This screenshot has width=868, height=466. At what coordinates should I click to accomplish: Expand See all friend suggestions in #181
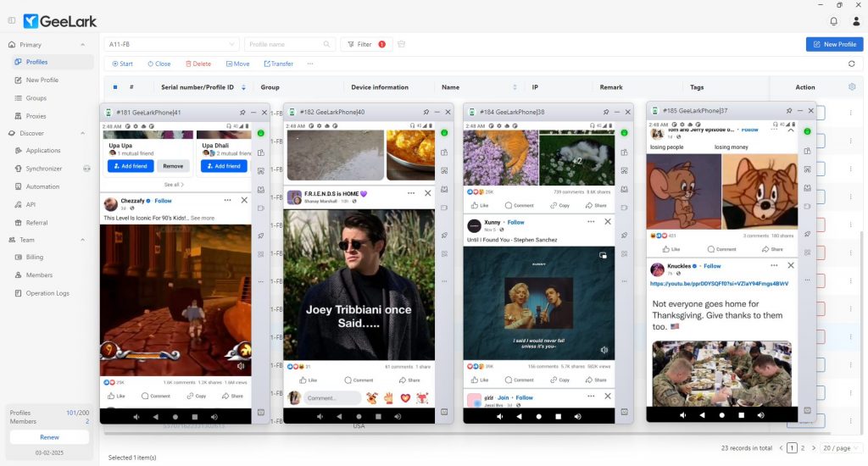pos(174,185)
